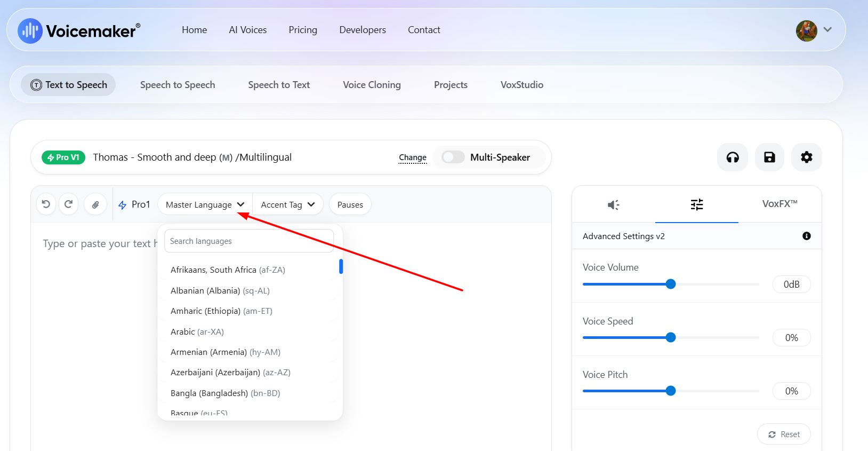The height and width of the screenshot is (451, 868).
Task: Open the user profile avatar
Action: pos(807,31)
